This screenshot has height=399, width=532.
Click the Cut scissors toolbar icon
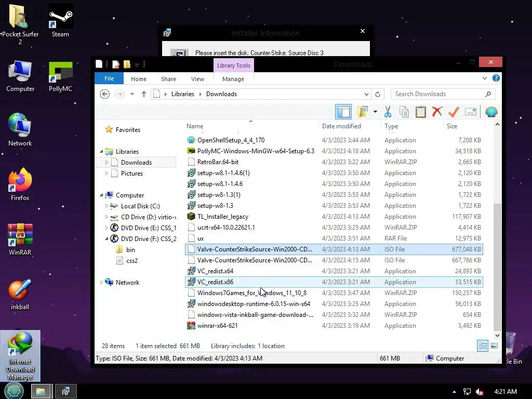(x=388, y=112)
